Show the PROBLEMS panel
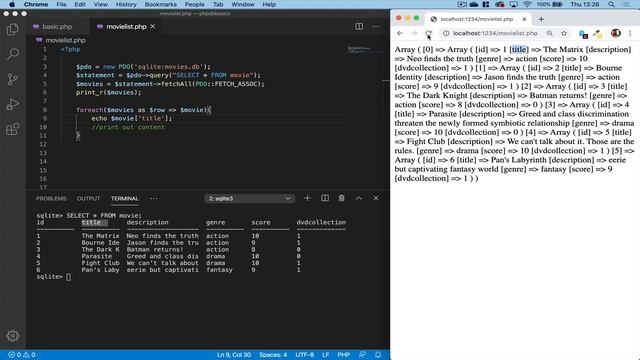The image size is (640, 360). (x=51, y=198)
